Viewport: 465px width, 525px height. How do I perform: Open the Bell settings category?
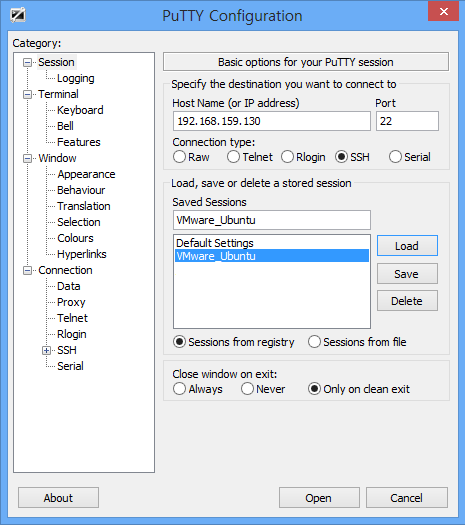[x=65, y=126]
